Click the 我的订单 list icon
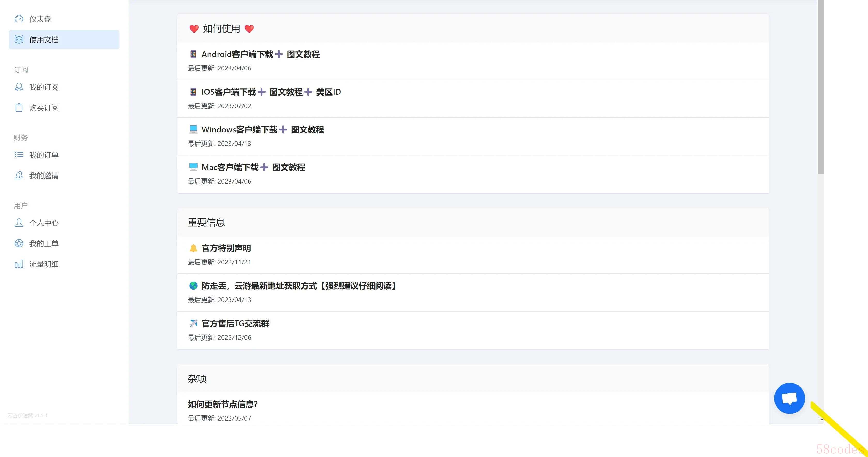Viewport: 868px width, 457px height. point(19,155)
